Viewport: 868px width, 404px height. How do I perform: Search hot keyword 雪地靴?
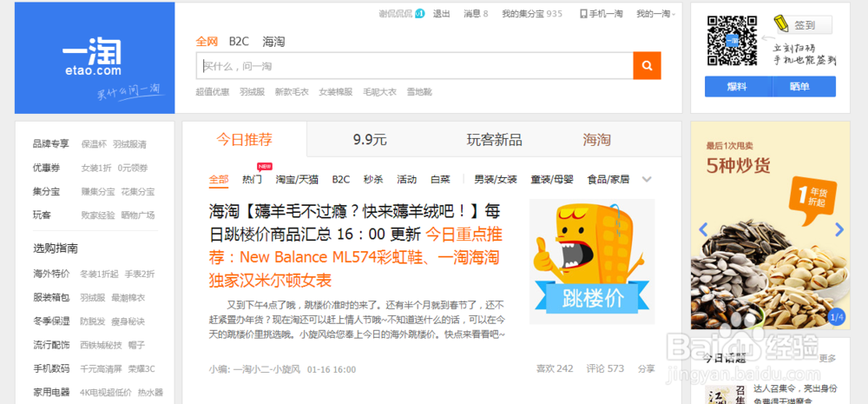click(419, 92)
